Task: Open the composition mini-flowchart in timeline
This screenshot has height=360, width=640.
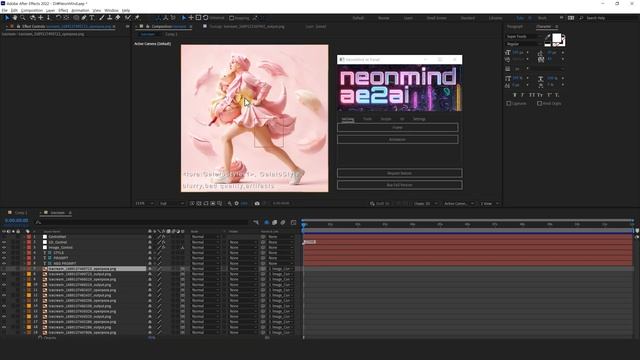Action: pos(256,222)
